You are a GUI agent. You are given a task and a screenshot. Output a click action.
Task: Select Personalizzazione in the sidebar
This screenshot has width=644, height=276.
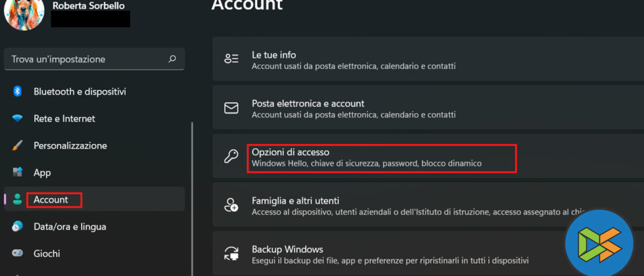point(70,145)
